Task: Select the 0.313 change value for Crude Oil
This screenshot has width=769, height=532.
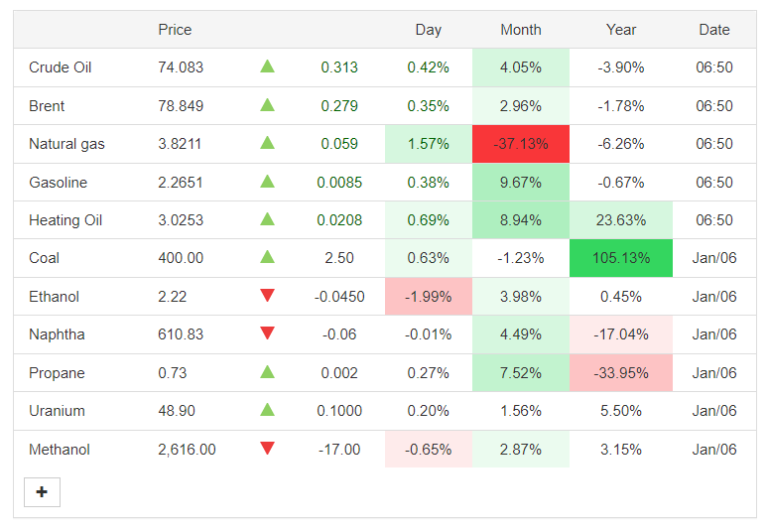Action: coord(339,67)
